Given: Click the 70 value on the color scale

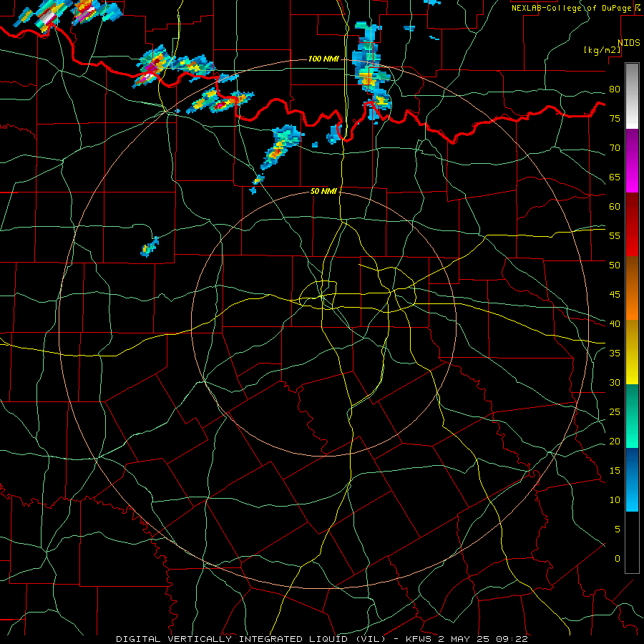Looking at the screenshot, I should (x=615, y=148).
